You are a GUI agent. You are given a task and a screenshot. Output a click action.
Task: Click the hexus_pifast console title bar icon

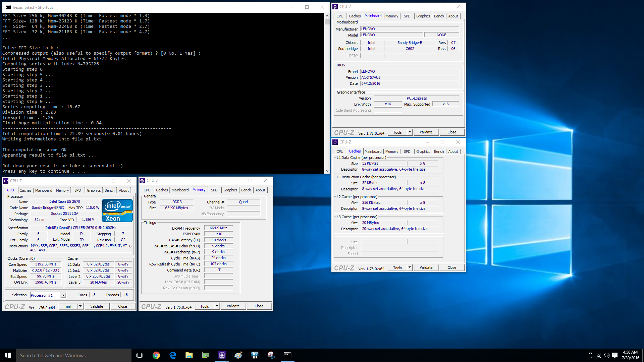pos(8,7)
